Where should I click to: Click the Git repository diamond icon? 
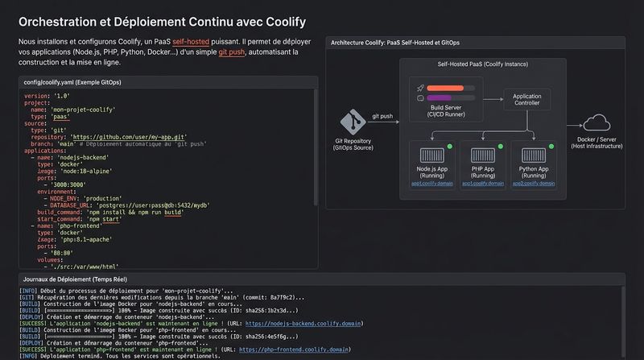coord(353,122)
